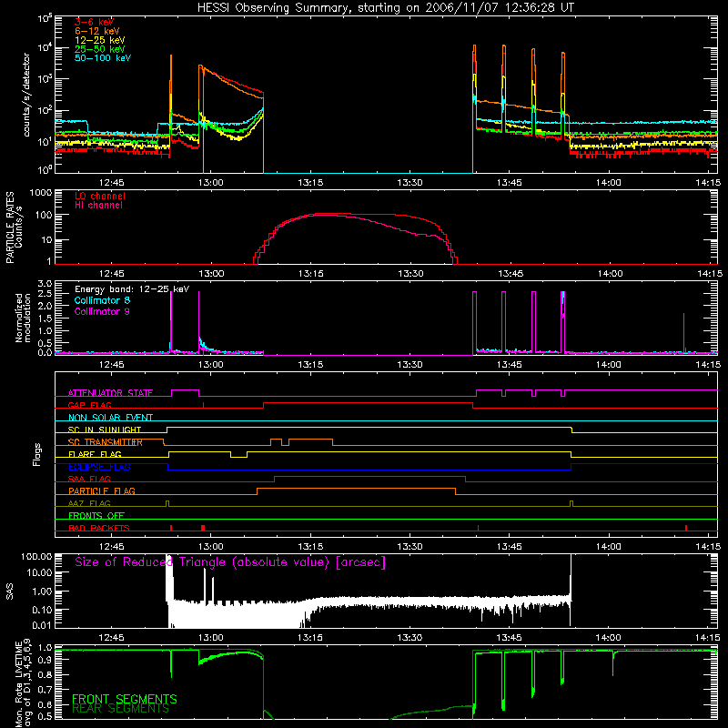Click the counts/s/detector axis label
This screenshot has width=728, height=728.
26,95
